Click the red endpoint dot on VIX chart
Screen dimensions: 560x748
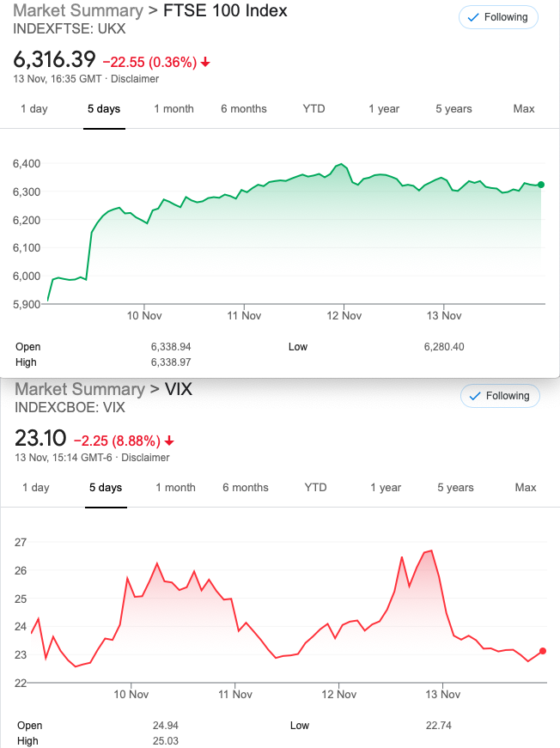tap(543, 651)
